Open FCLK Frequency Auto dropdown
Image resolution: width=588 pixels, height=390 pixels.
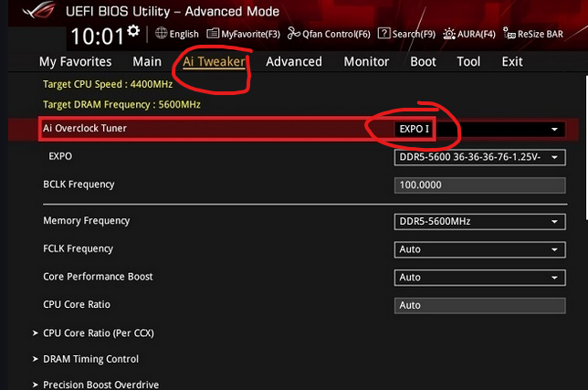480,249
